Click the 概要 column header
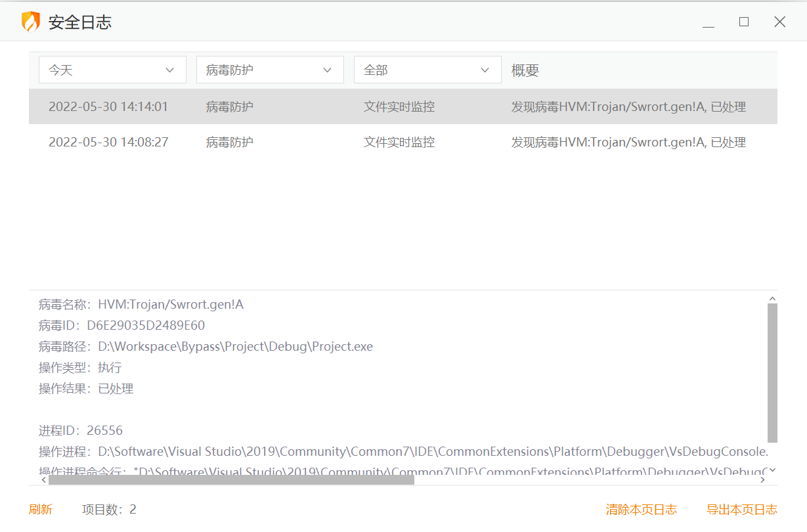The image size is (807, 532). pos(525,71)
